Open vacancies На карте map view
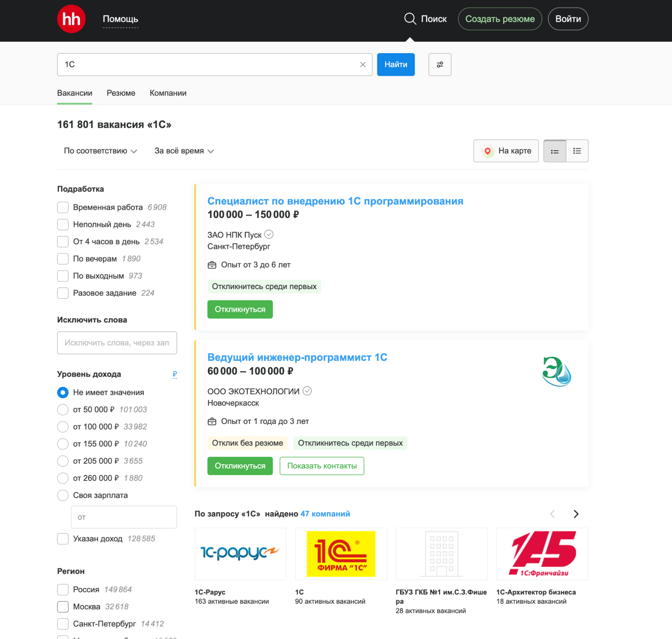Screen dimensions: 672x639 click(506, 151)
